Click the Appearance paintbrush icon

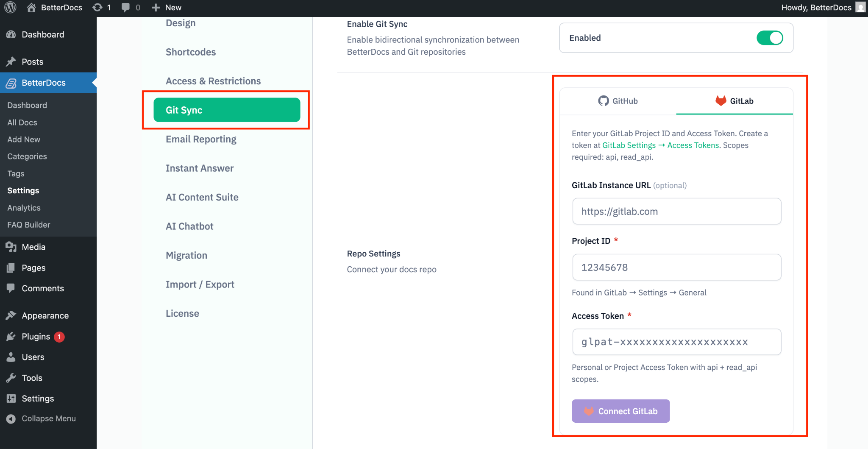click(11, 315)
